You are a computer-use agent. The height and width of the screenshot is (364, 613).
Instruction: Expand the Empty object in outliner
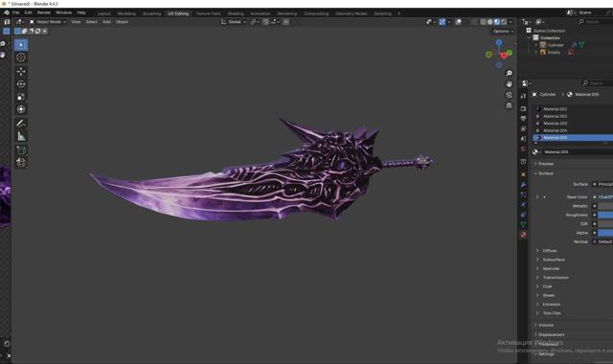536,52
